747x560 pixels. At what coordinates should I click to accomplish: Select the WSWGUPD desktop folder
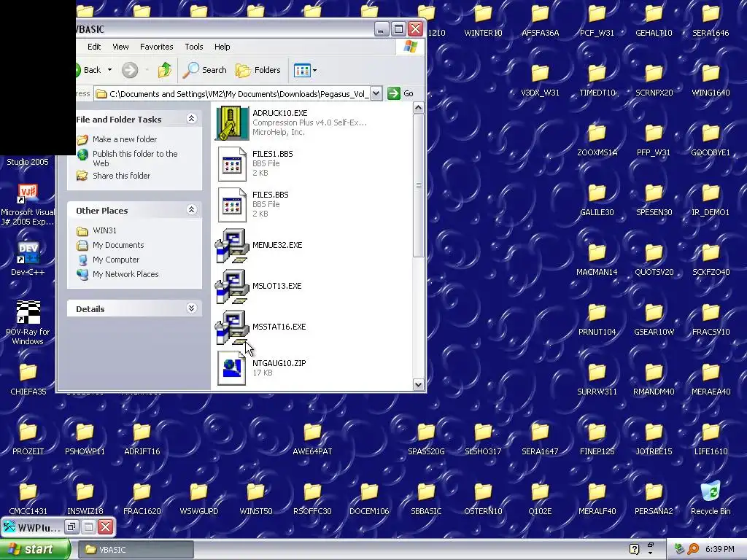click(198, 499)
